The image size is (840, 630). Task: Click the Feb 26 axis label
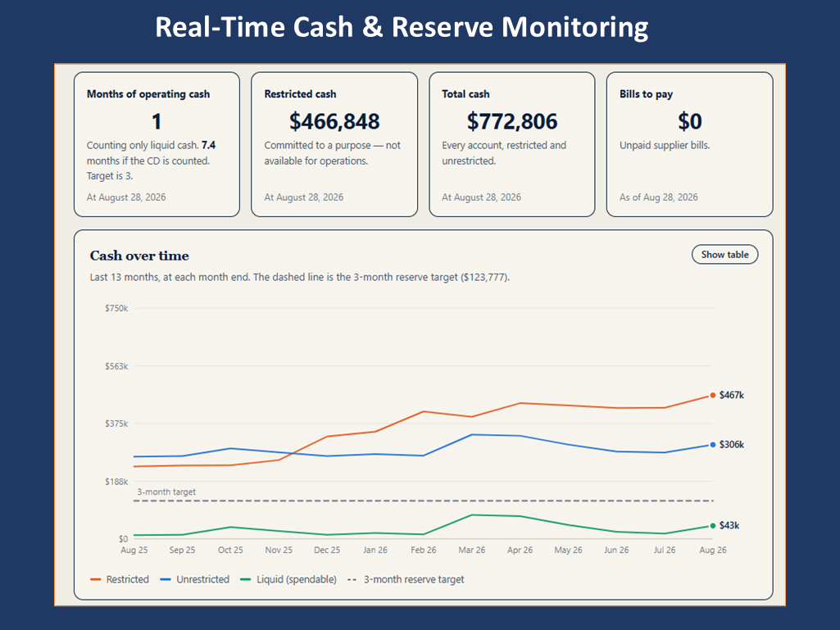tap(423, 550)
